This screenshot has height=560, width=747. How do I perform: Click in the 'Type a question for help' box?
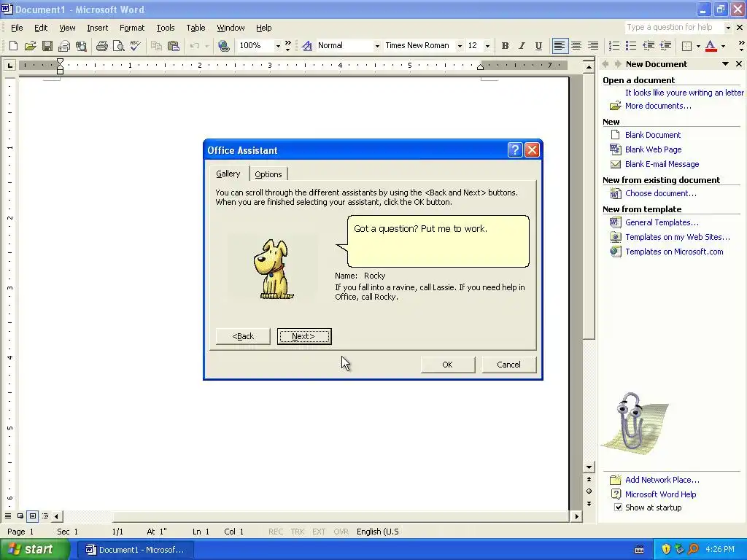674,28
